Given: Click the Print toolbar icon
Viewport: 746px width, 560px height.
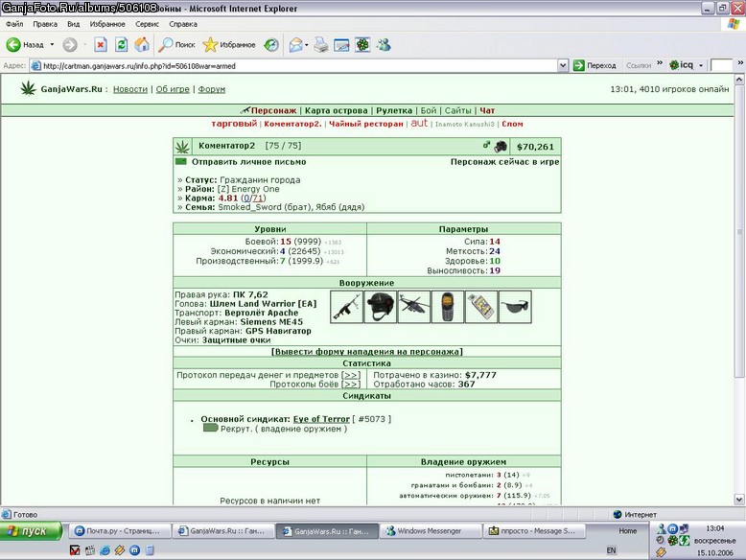Looking at the screenshot, I should [x=321, y=45].
